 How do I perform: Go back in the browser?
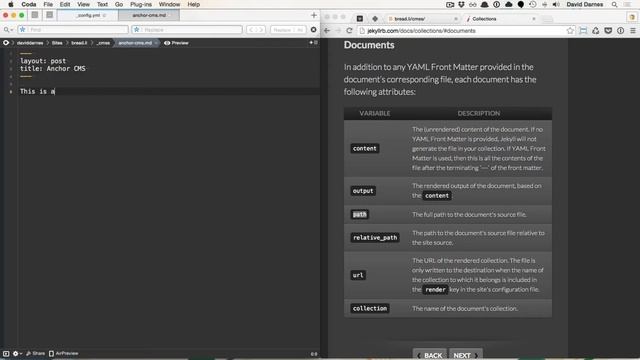327,31
